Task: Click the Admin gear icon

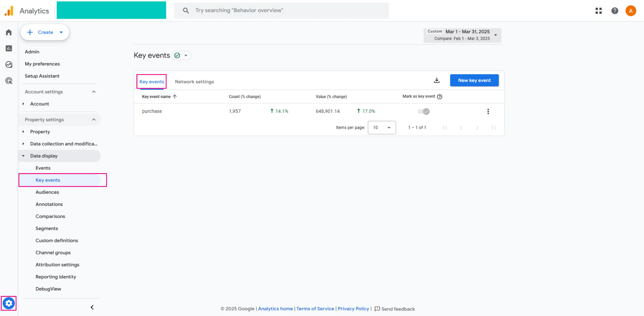Action: [9, 303]
